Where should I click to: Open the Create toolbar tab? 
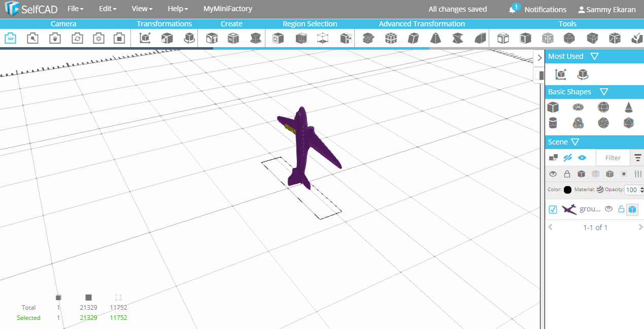pos(231,24)
